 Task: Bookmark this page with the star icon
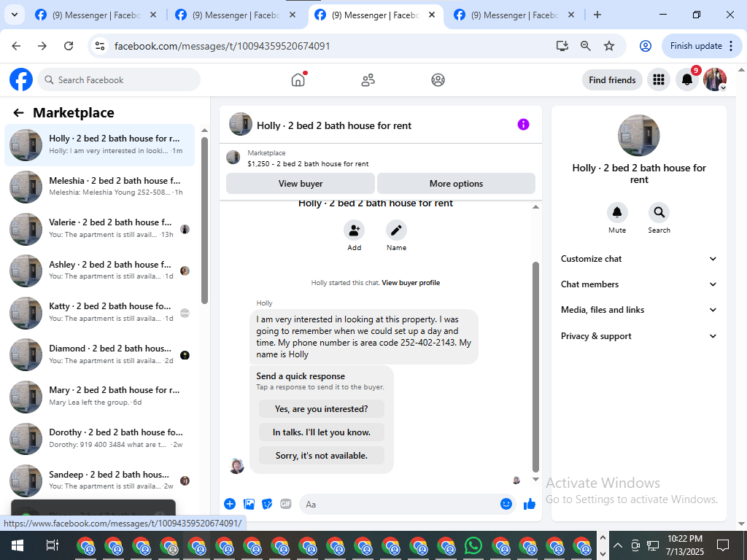[609, 46]
